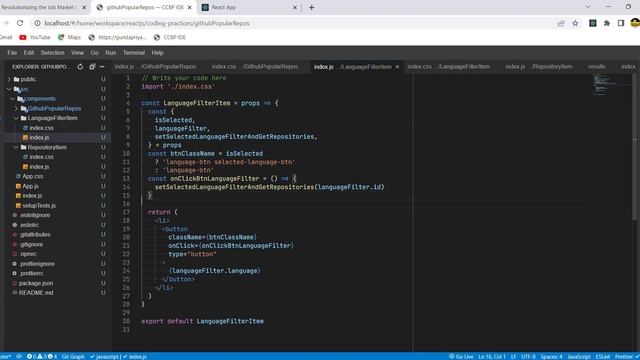640x360 pixels.
Task: Bookmark this page with the star icon
Action: pyautogui.click(x=575, y=23)
